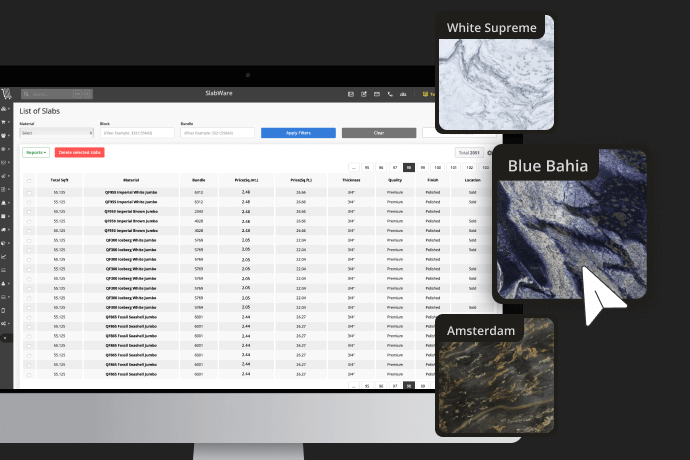Viewport: 690px width, 460px height.
Task: Click the Apply Filters button
Action: 298,132
